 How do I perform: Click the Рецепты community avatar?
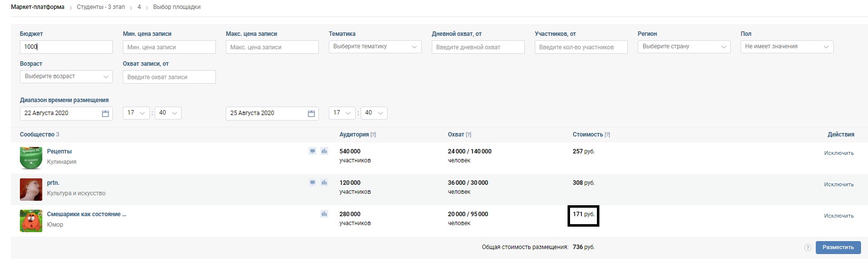coord(31,158)
